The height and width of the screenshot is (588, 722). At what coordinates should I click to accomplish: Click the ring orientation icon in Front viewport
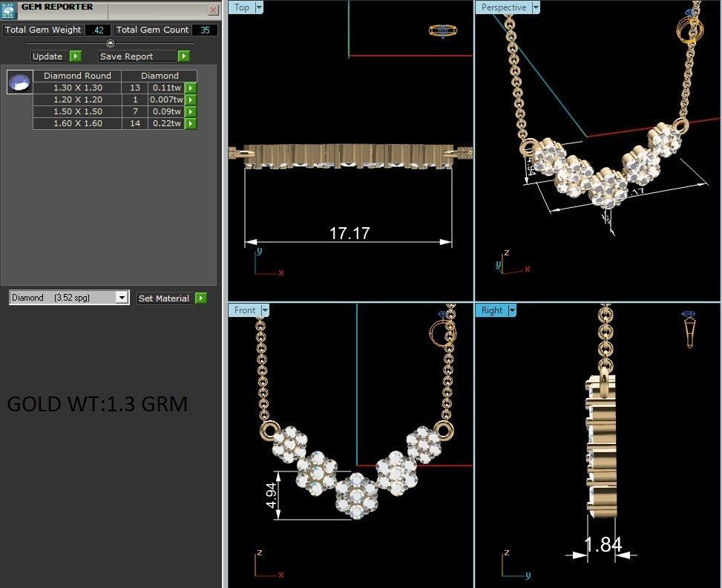(442, 329)
